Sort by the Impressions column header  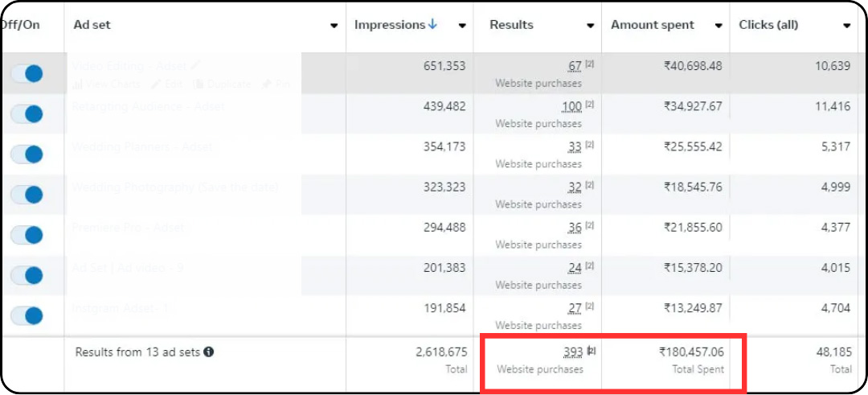click(390, 25)
